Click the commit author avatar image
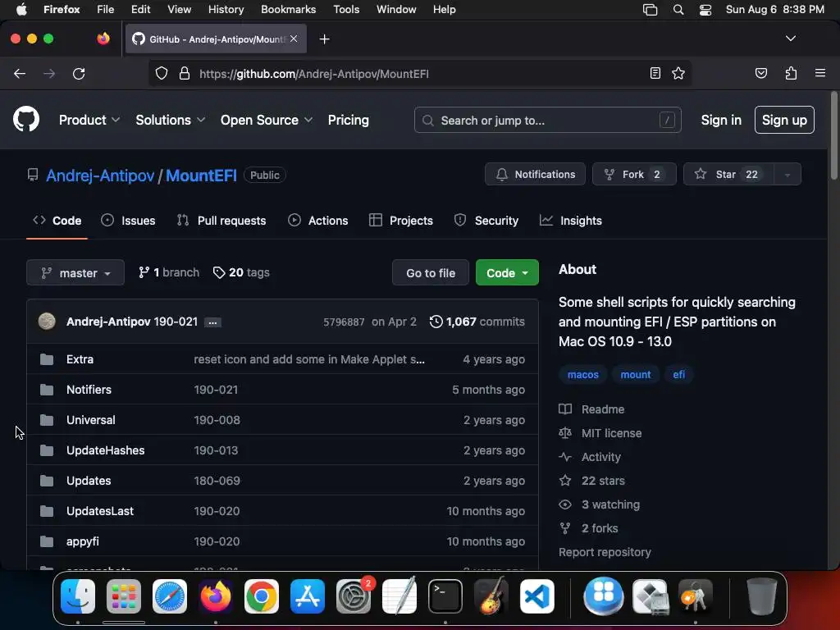This screenshot has width=840, height=630. click(47, 322)
